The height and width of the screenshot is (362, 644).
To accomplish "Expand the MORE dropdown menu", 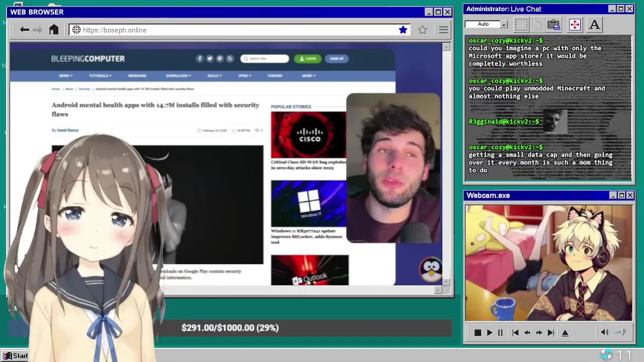I will [308, 75].
